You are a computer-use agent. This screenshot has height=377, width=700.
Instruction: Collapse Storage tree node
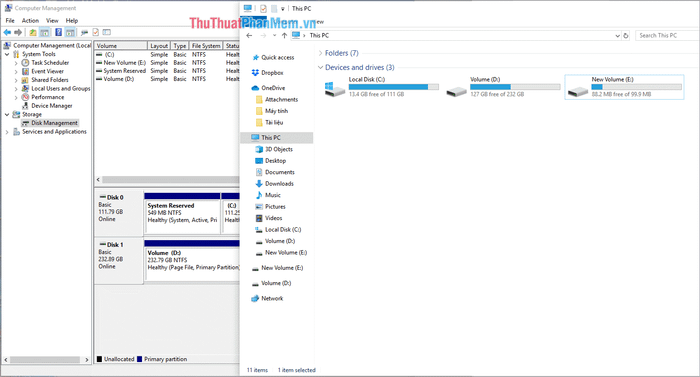(7, 114)
